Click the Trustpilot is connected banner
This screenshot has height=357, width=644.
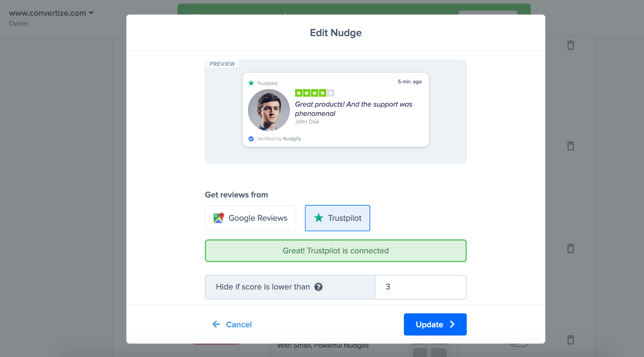point(336,251)
